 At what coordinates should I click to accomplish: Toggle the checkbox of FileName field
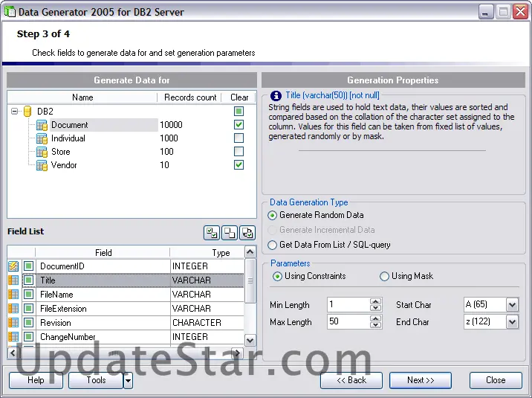coord(28,295)
